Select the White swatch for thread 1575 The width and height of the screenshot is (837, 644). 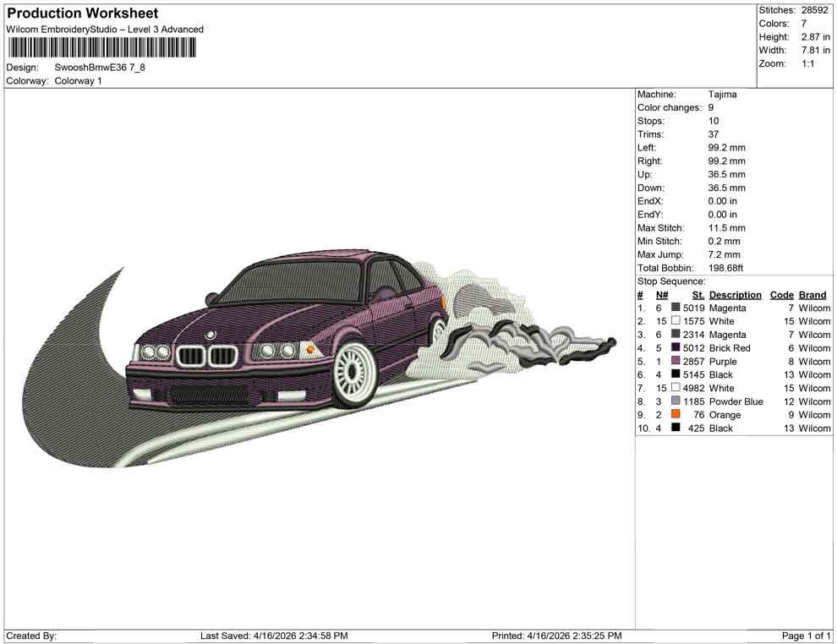674,321
